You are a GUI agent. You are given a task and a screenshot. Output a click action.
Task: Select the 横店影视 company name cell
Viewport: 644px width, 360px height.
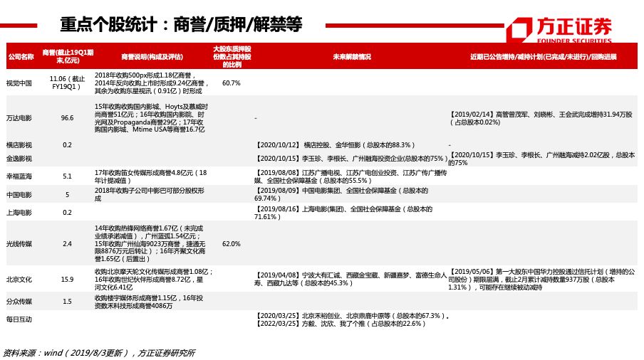(x=19, y=145)
